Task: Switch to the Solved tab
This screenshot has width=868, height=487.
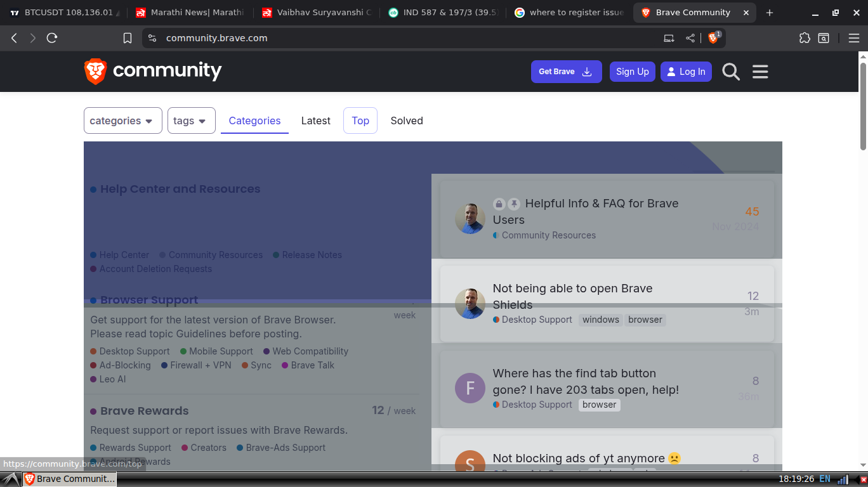Action: (x=407, y=120)
